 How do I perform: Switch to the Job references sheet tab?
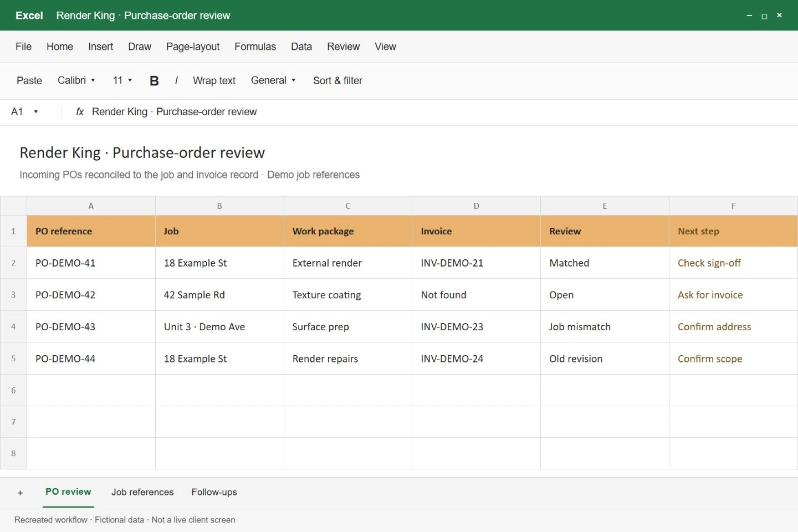[x=142, y=492]
